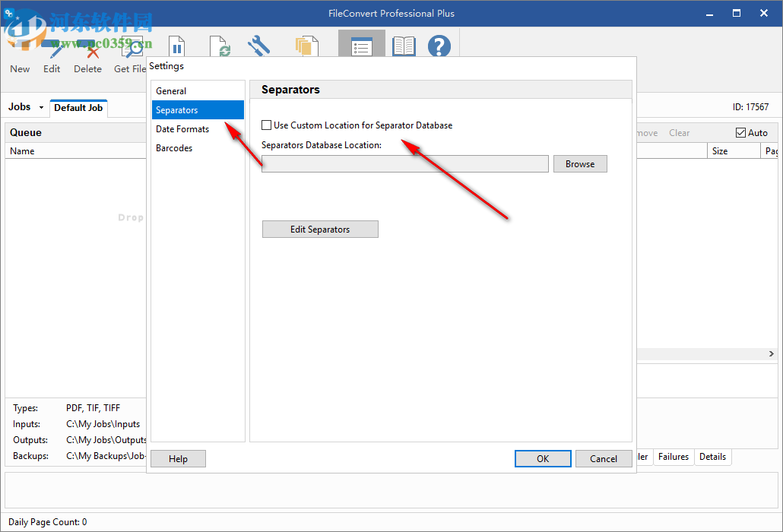Toggle the Auto checkbox in main window
This screenshot has height=532, width=783.
740,133
